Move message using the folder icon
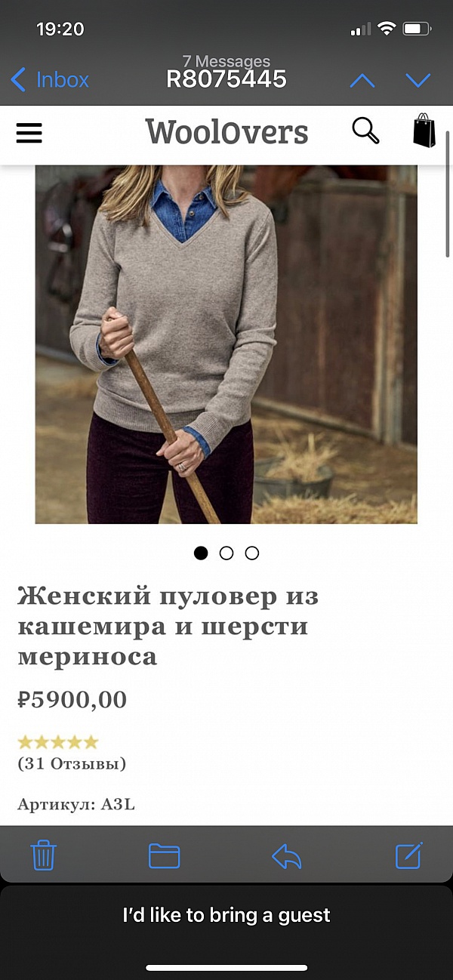 pos(164,856)
